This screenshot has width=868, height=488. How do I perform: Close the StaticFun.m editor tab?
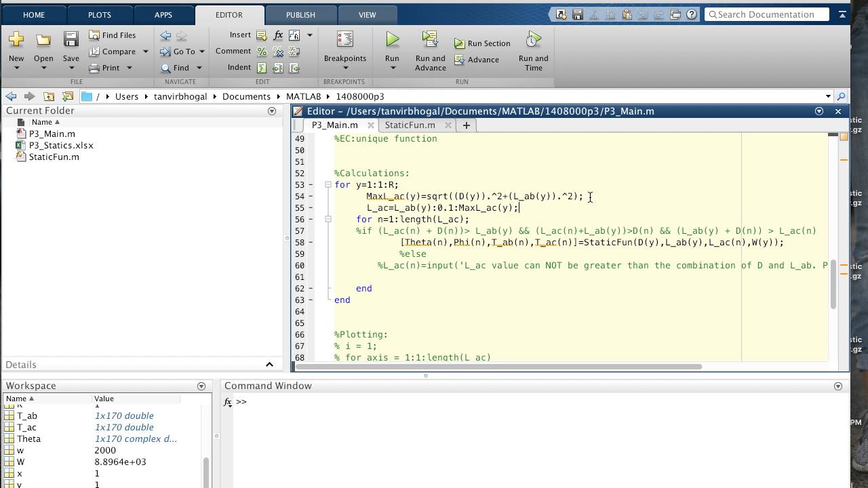[x=448, y=125]
